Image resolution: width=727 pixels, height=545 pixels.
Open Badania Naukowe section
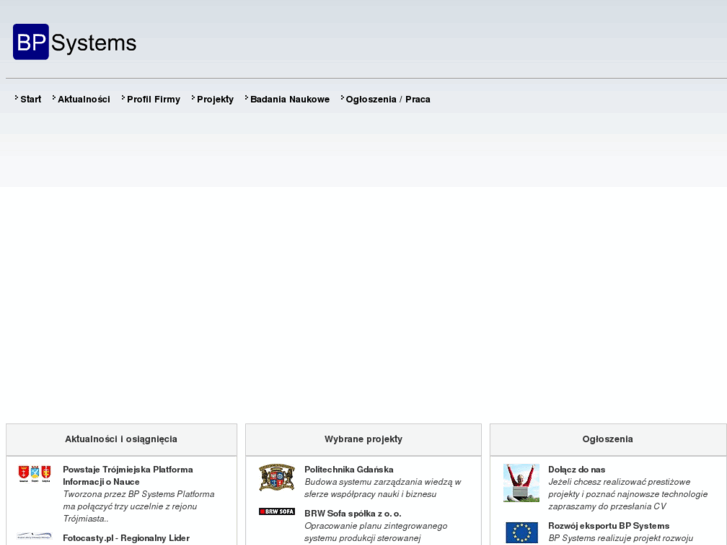point(290,99)
